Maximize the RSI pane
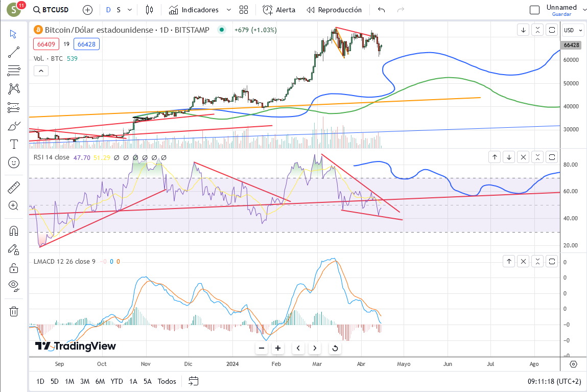 (552, 157)
